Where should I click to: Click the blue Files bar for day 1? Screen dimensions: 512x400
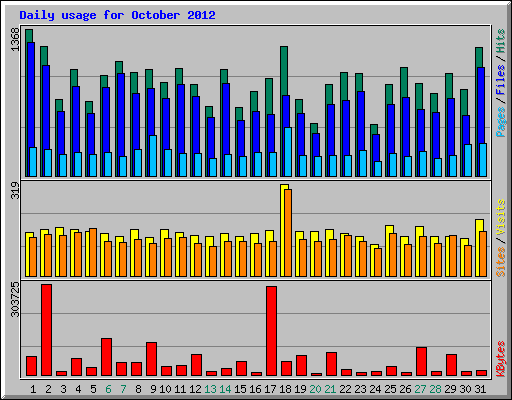31,95
